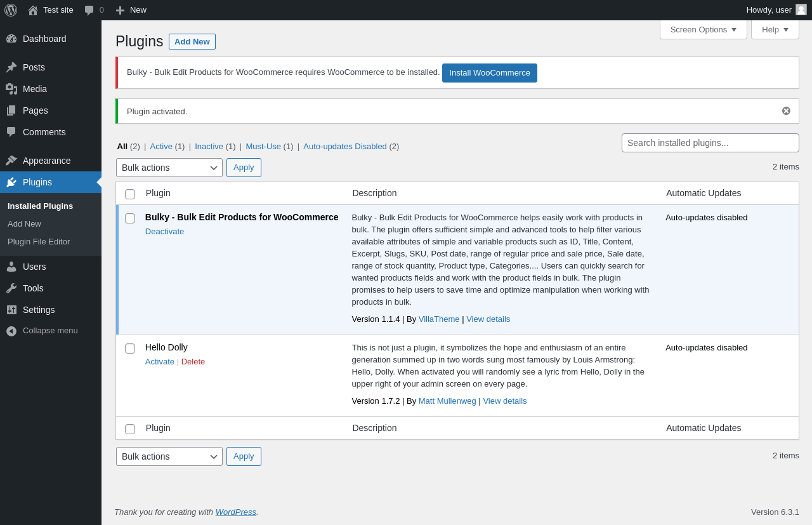The height and width of the screenshot is (525, 812).
Task: Dismiss the Plugin activated notice
Action: (x=786, y=111)
